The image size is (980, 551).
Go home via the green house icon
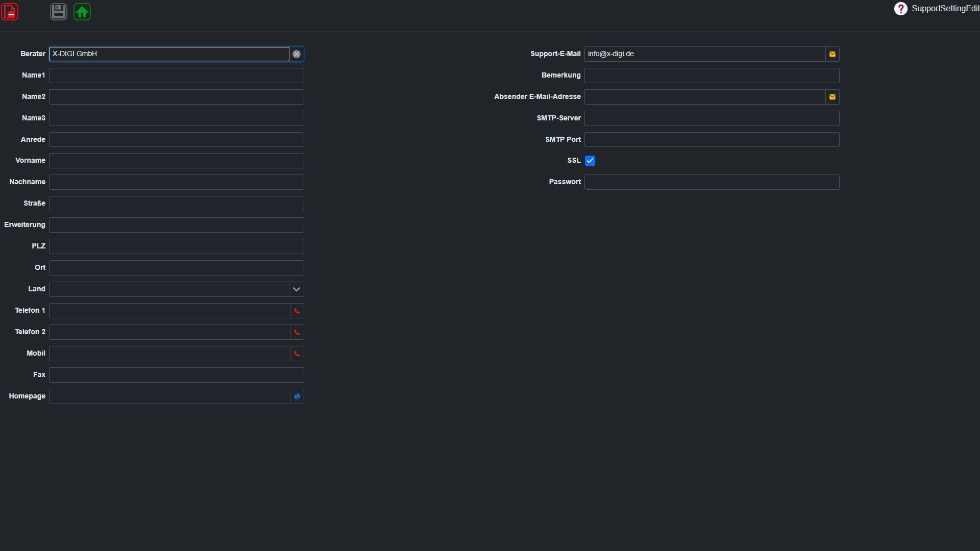[x=82, y=12]
